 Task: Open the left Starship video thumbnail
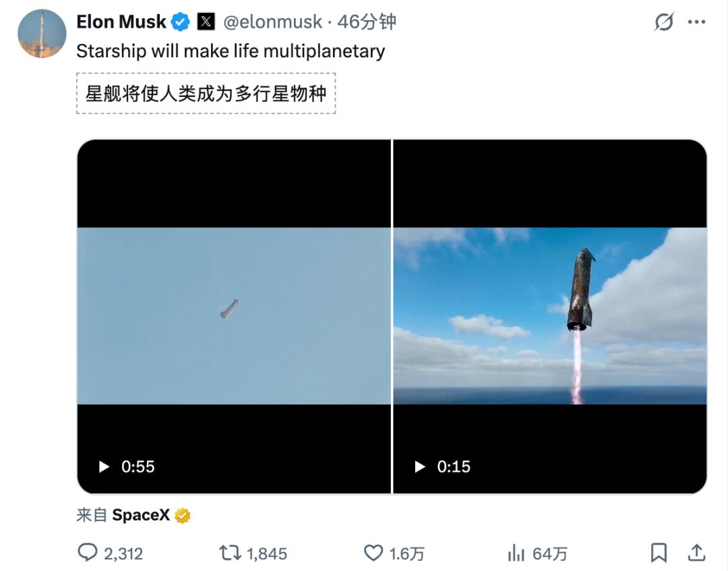tap(234, 315)
